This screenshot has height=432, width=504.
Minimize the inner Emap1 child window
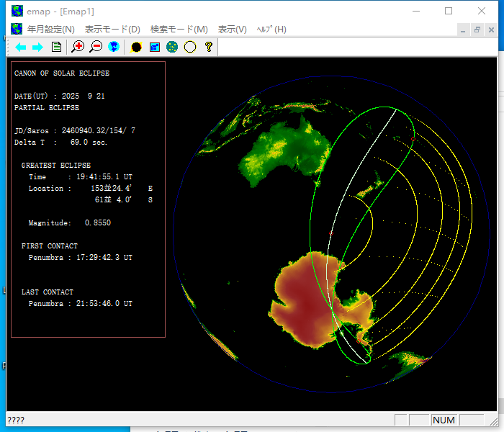pyautogui.click(x=463, y=30)
